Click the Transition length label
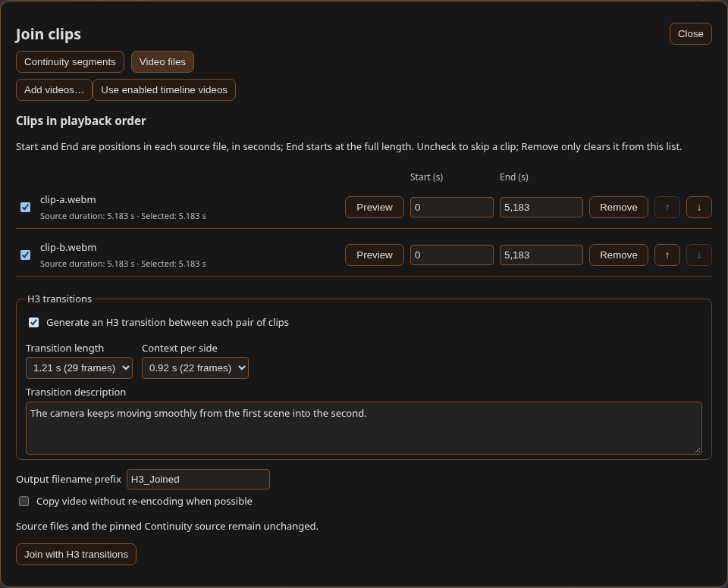This screenshot has width=728, height=588. click(65, 348)
